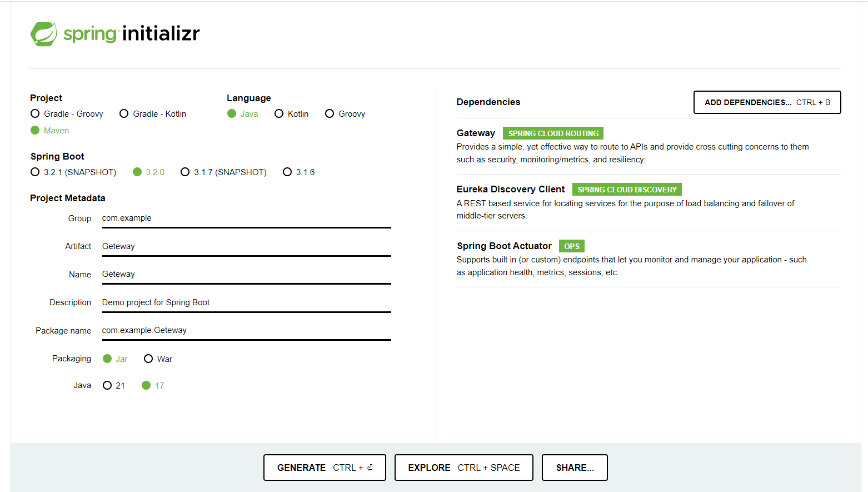868x492 pixels.
Task: Edit the Description field
Action: point(246,302)
